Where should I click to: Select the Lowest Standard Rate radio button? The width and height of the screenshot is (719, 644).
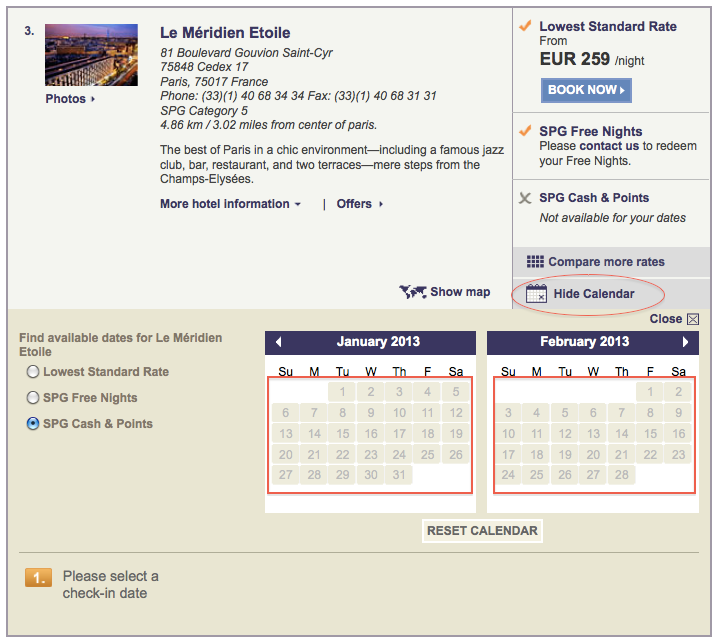34,372
